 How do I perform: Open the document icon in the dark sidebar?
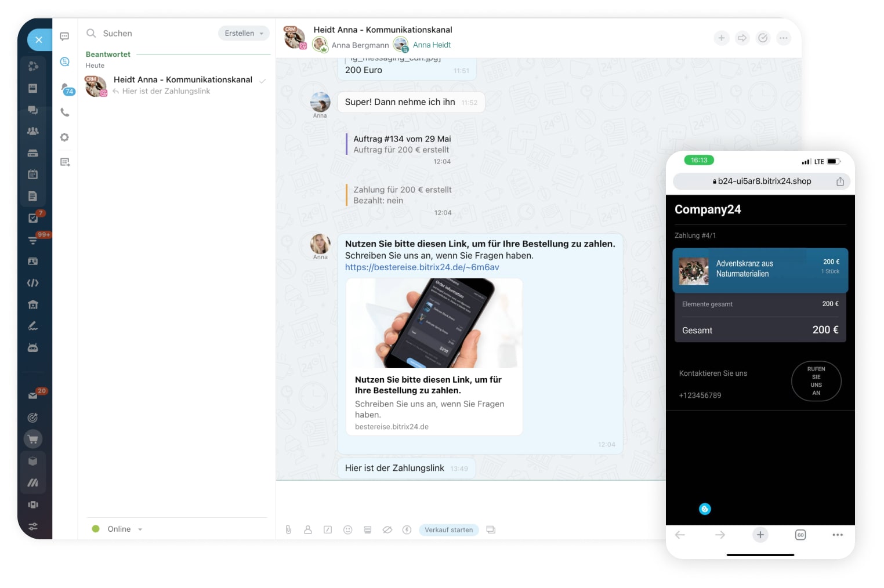(x=33, y=196)
